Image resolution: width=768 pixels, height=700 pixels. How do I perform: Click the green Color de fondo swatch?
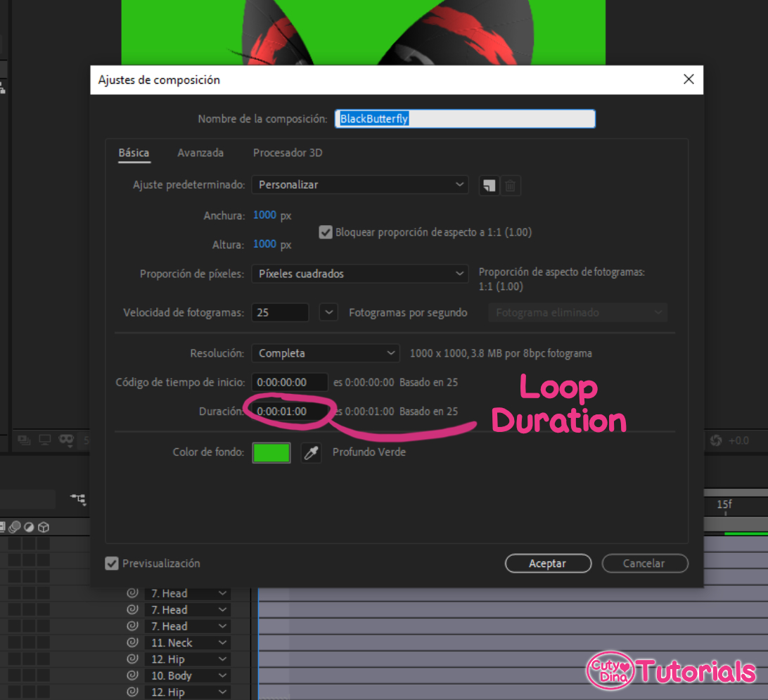pyautogui.click(x=271, y=452)
